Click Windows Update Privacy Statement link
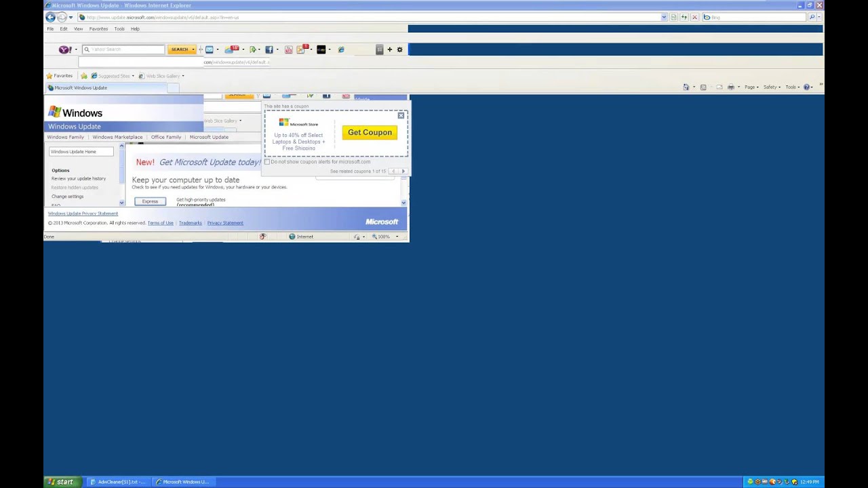Viewport: 868px width, 488px height. (83, 213)
